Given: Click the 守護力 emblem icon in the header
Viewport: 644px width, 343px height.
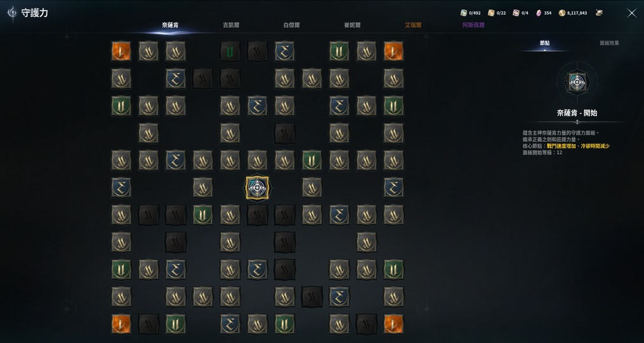Looking at the screenshot, I should coord(12,13).
